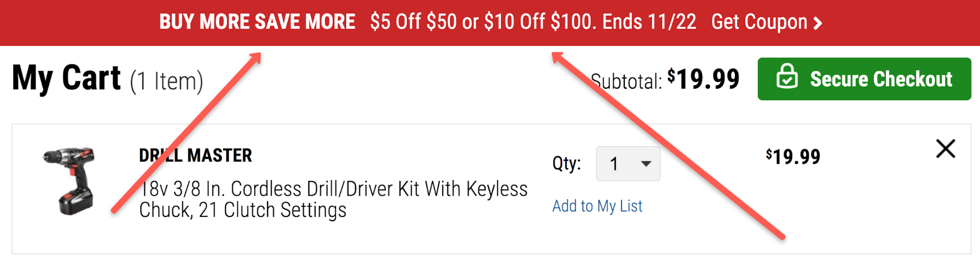
Task: Open the 18v Cordless Drill/Driver Kit title
Action: pyautogui.click(x=333, y=199)
